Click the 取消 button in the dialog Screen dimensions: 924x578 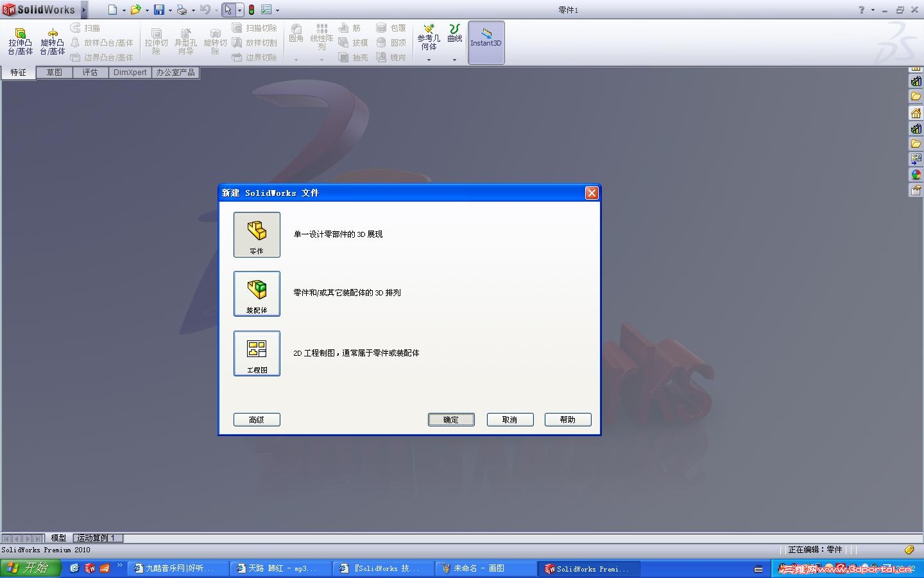pyautogui.click(x=510, y=419)
